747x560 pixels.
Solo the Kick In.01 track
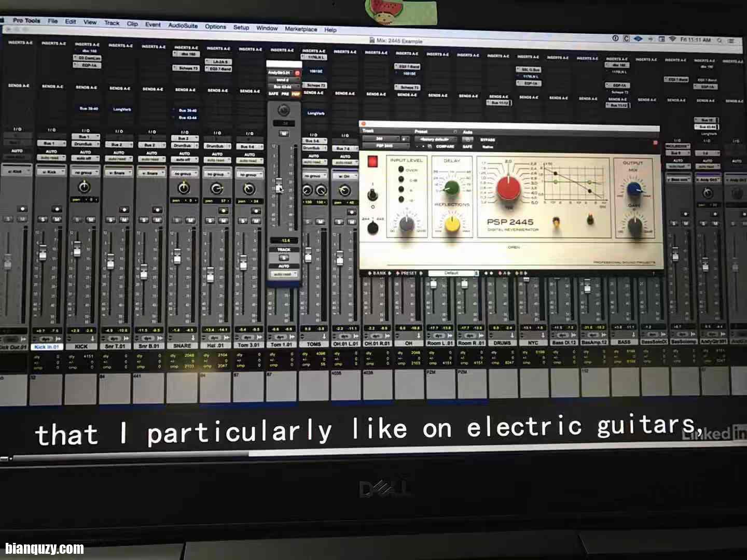click(x=43, y=219)
